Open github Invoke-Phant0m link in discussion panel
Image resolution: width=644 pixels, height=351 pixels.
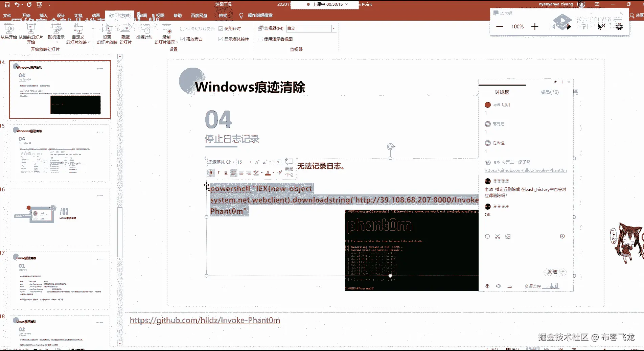pos(526,170)
